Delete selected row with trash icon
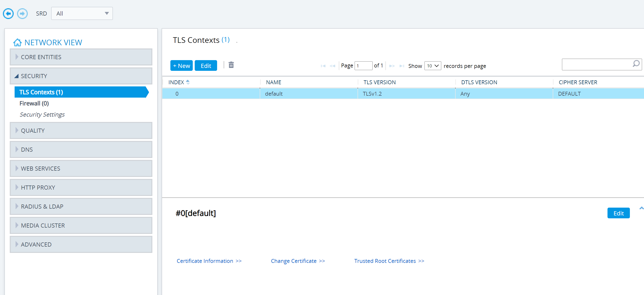Screen dimensions: 644x295 231,65
